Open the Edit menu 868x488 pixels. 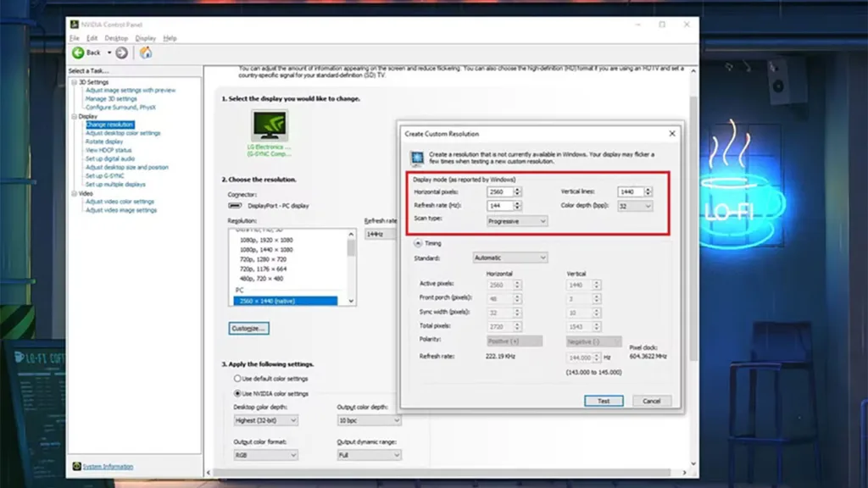pyautogui.click(x=92, y=38)
